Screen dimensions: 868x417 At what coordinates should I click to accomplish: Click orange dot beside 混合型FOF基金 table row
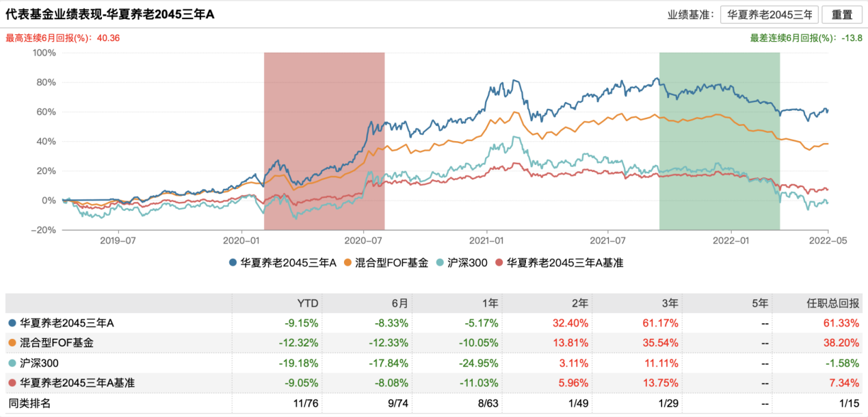point(12,342)
